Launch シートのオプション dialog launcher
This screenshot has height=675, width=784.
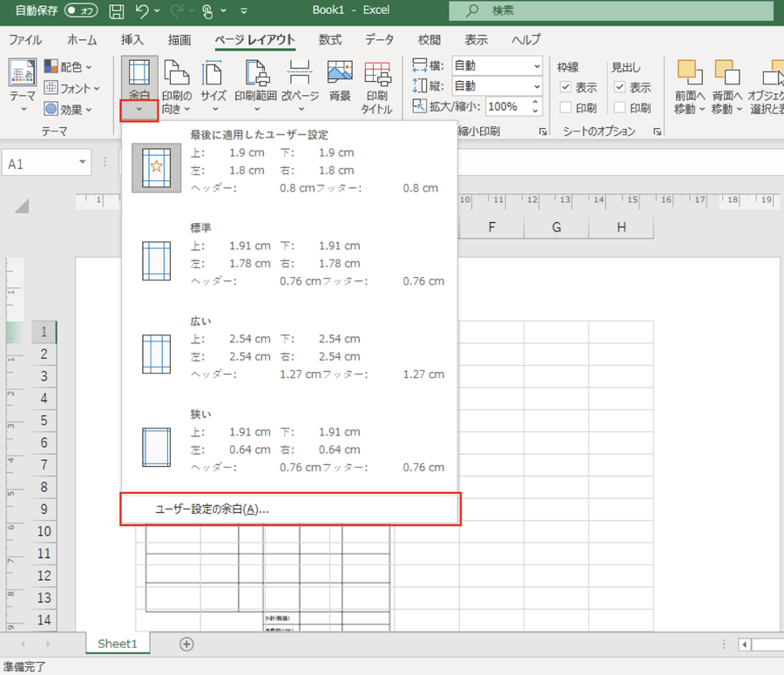pos(658,132)
